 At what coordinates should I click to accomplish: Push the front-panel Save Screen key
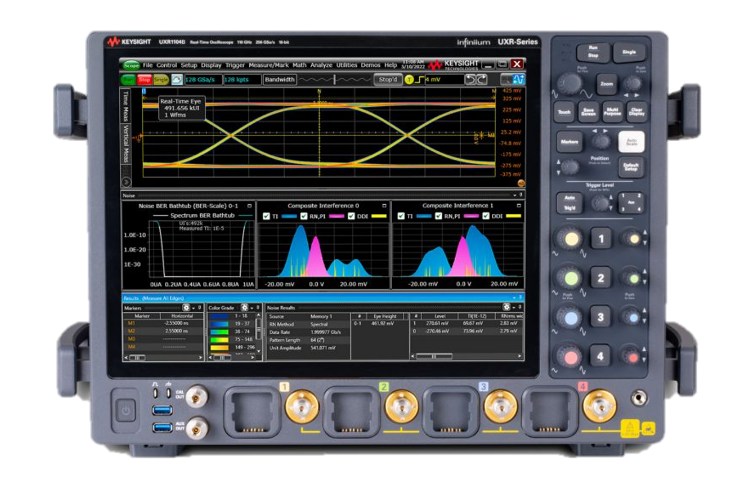[588, 112]
